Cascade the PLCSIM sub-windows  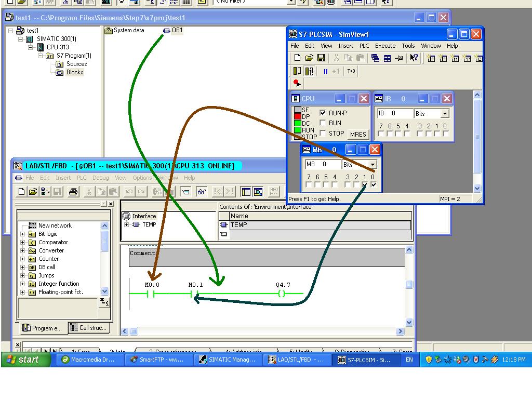pyautogui.click(x=375, y=58)
